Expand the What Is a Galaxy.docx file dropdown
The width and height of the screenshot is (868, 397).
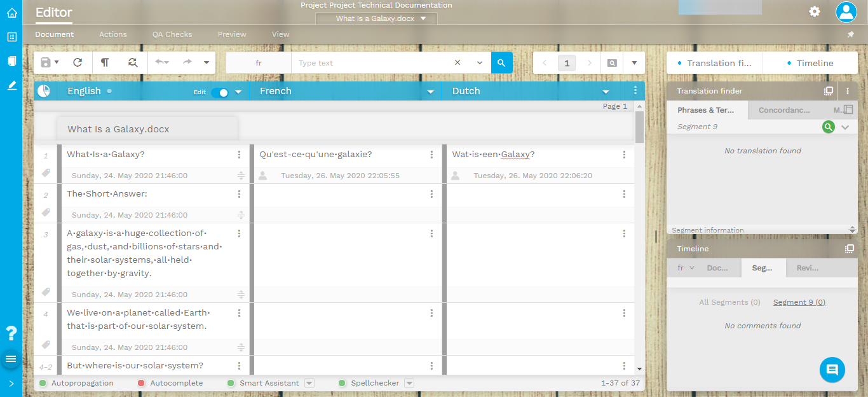pos(424,18)
